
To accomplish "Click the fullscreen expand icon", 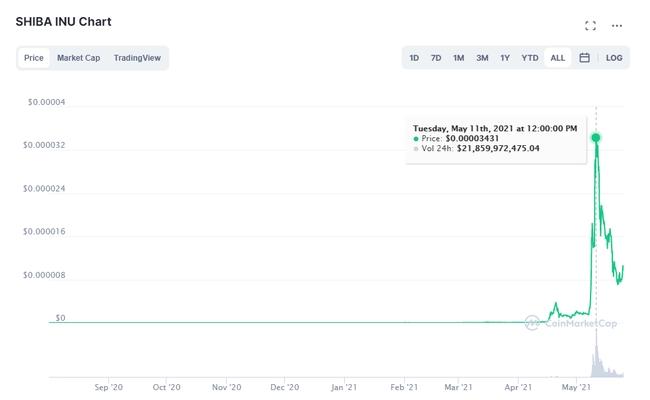I will pos(590,25).
